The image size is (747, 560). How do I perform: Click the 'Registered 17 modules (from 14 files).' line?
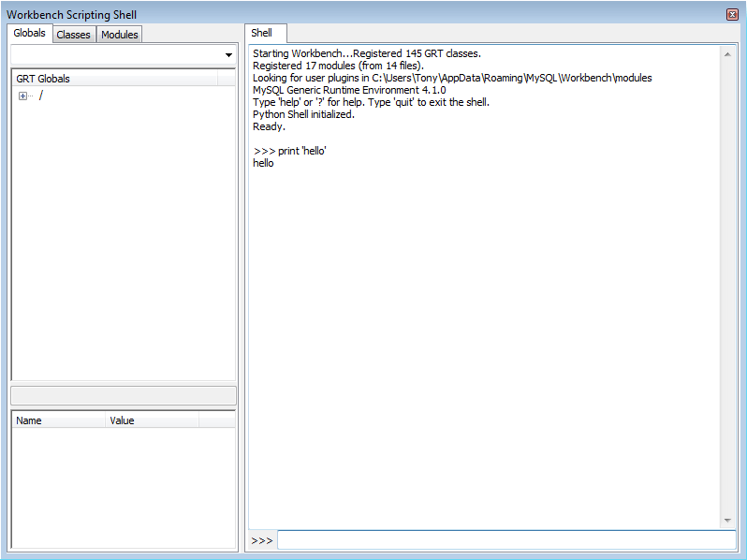click(x=338, y=66)
